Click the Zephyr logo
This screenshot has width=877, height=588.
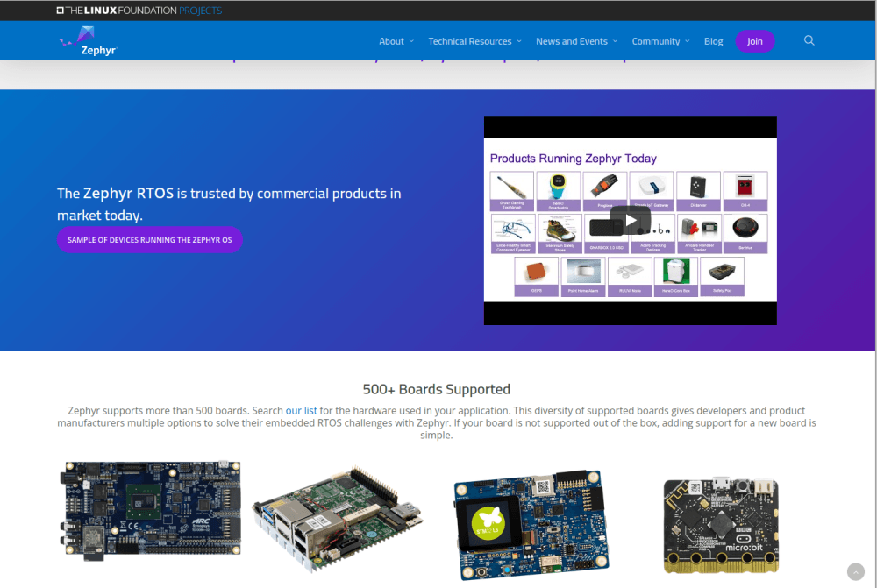click(87, 40)
